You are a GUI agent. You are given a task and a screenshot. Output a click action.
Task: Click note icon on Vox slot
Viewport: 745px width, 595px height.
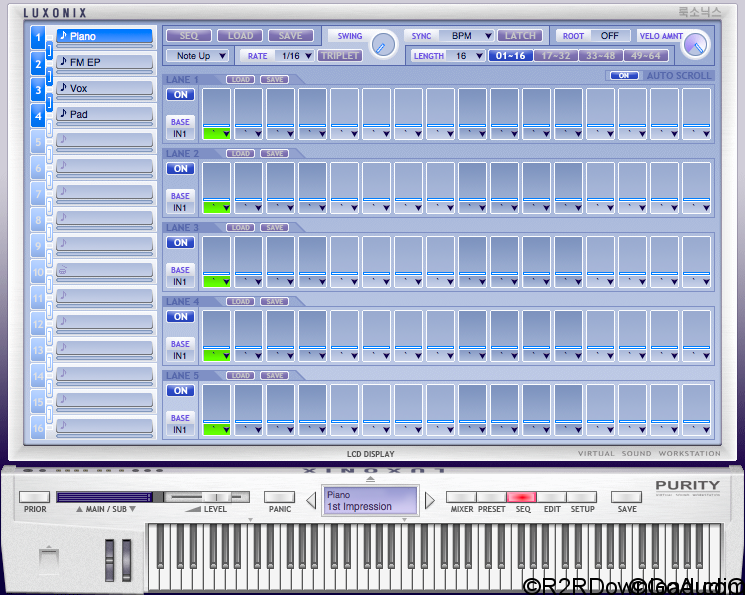[63, 87]
